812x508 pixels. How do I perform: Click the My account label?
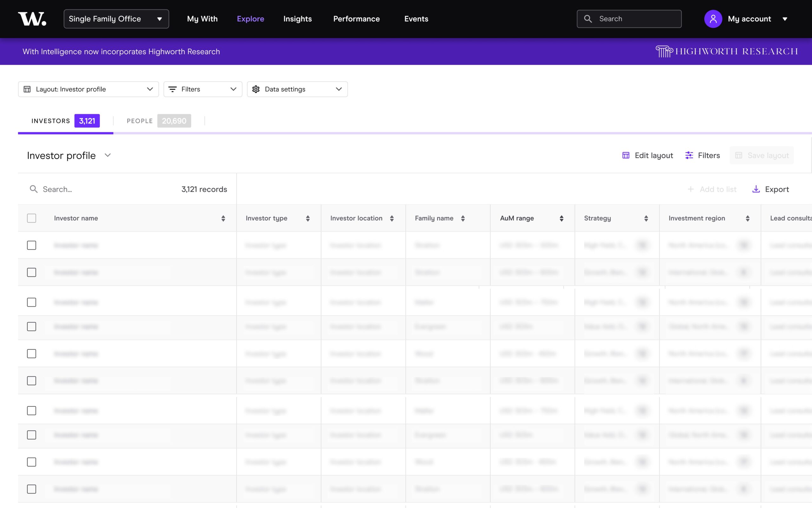click(x=749, y=19)
